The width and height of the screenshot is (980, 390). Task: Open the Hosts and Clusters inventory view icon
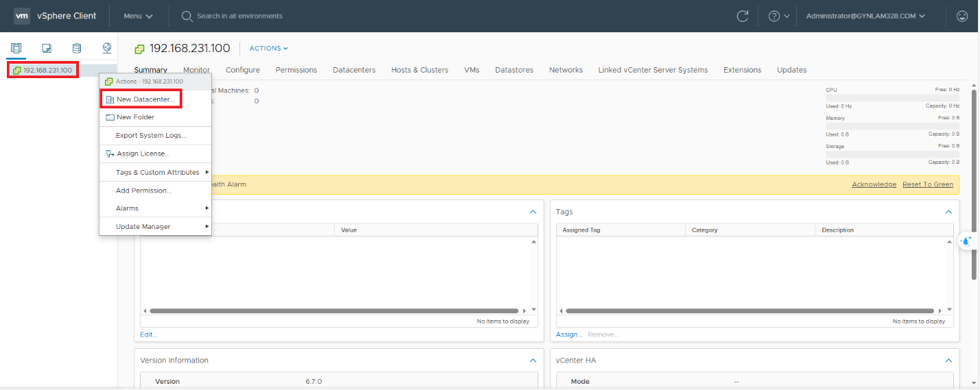[x=16, y=48]
